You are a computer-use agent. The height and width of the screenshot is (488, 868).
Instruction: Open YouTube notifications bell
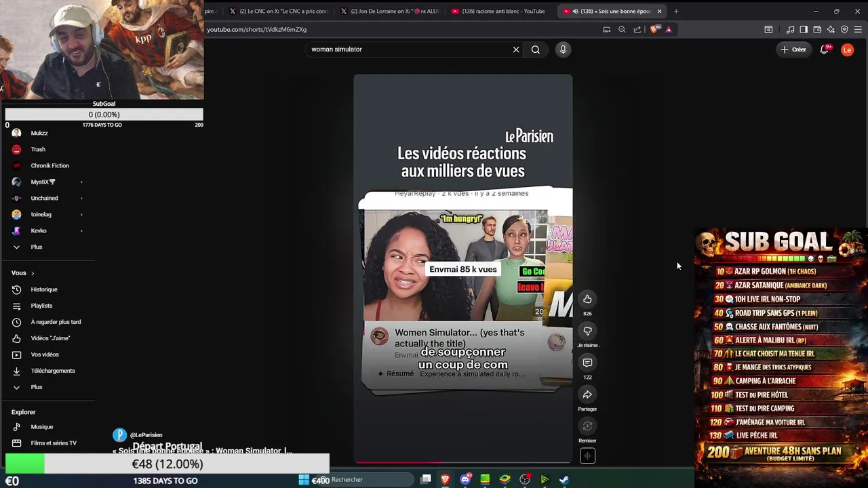pyautogui.click(x=825, y=49)
